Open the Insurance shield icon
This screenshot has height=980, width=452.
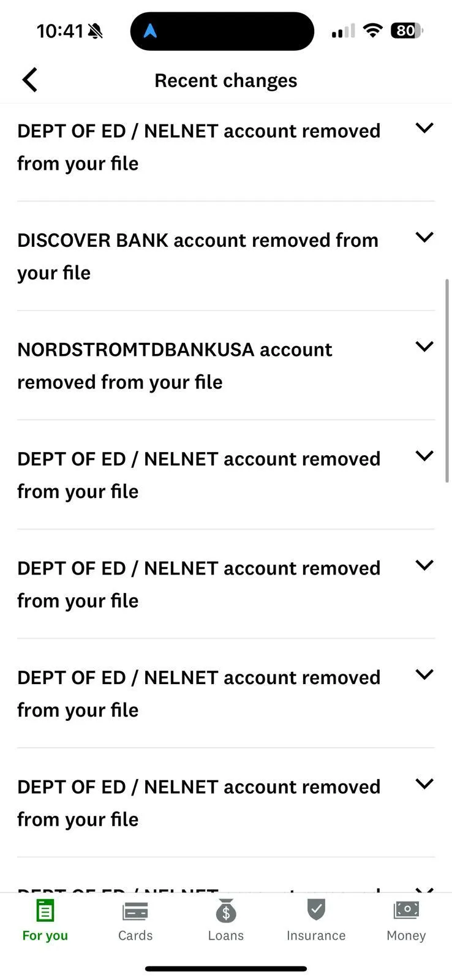click(316, 910)
